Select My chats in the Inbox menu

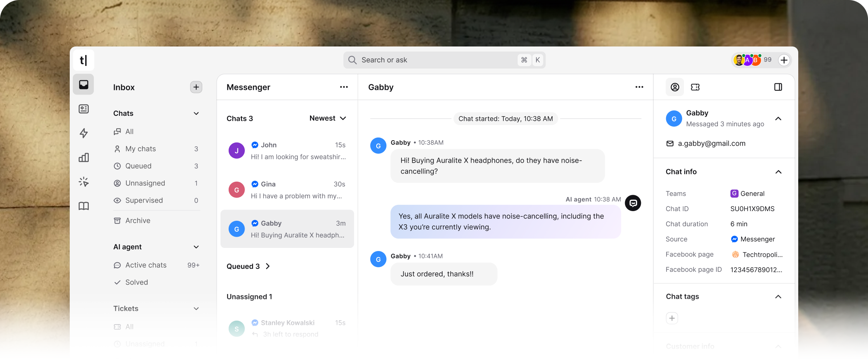[140, 148]
